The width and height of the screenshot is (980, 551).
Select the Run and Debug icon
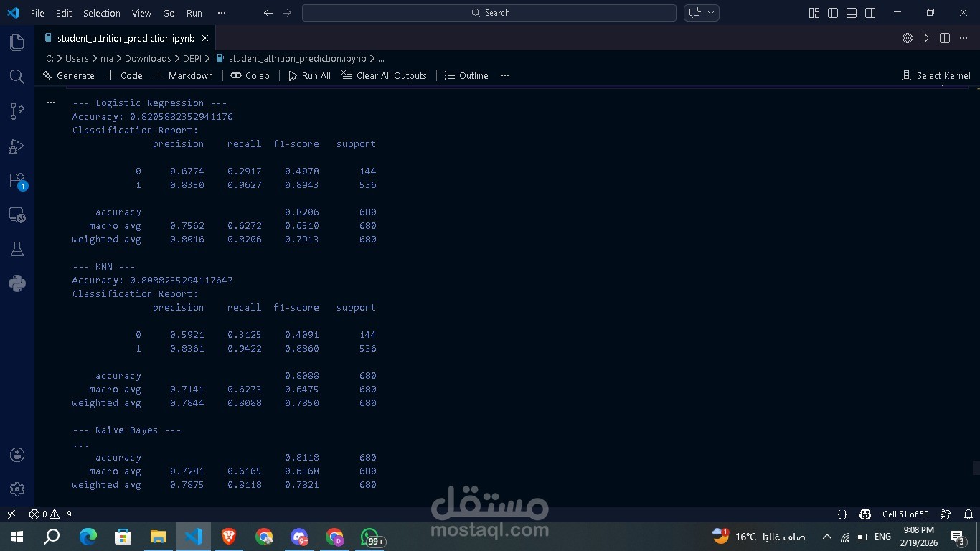coord(17,146)
